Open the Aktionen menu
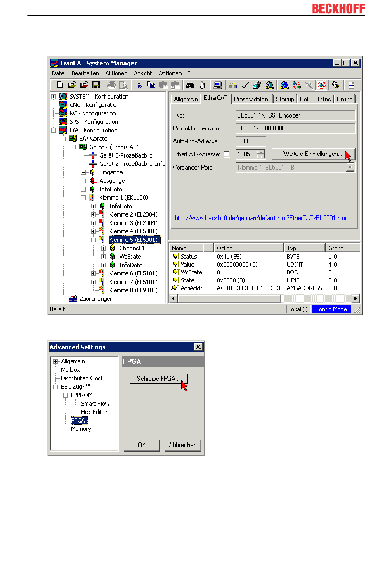This screenshot has width=392, height=565. (x=116, y=73)
